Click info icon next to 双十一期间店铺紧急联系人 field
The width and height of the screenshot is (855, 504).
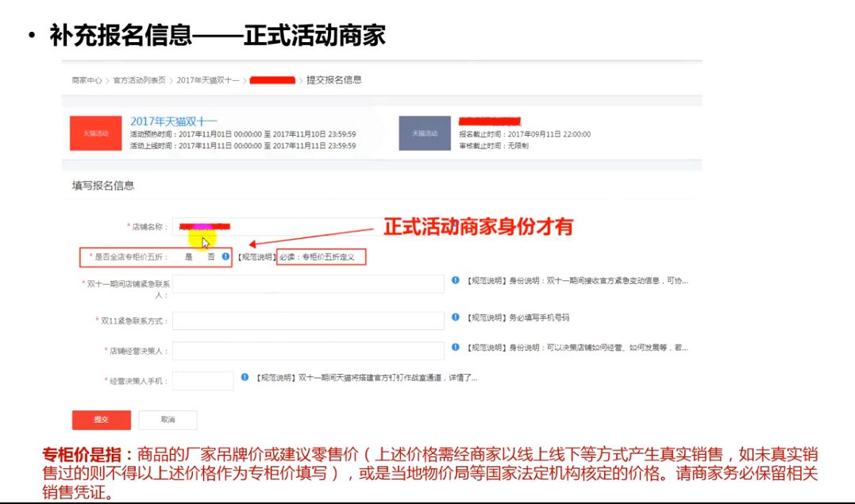pyautogui.click(x=456, y=280)
